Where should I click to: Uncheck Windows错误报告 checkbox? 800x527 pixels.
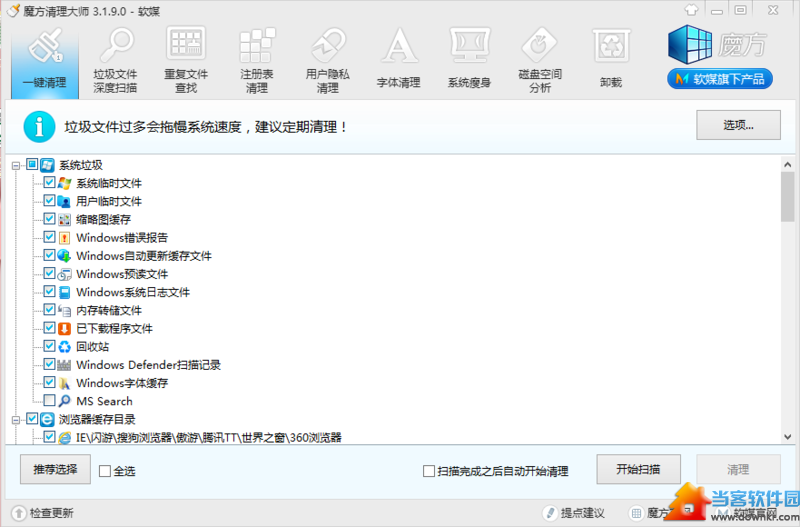click(x=49, y=237)
